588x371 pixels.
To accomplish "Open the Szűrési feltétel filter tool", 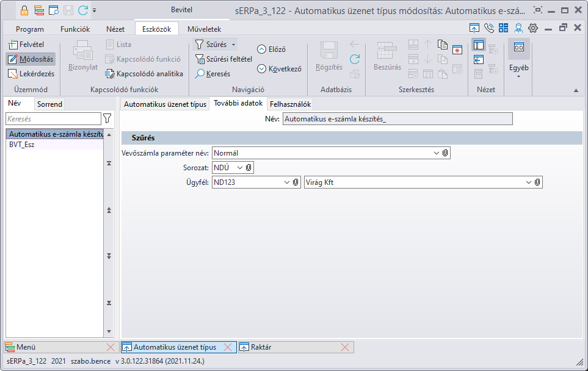I will [200, 59].
